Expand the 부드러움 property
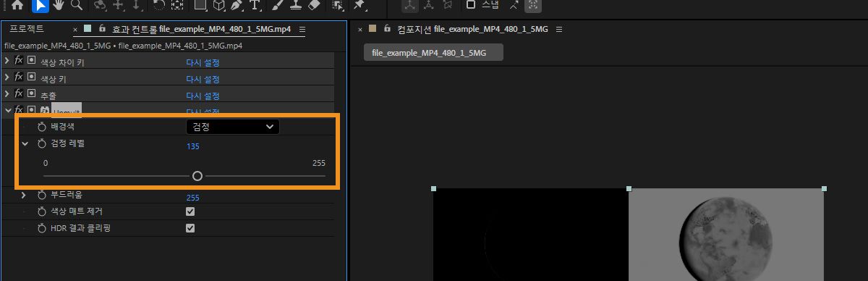The height and width of the screenshot is (281, 868). (24, 195)
